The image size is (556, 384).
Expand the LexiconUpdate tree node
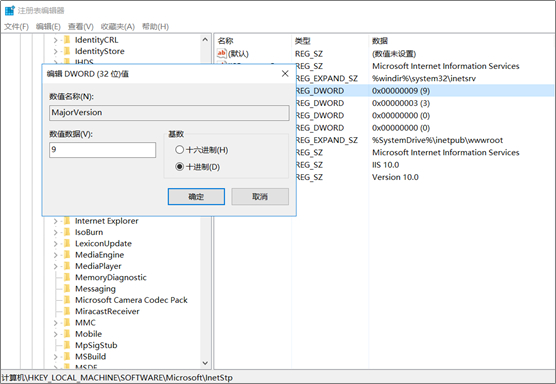coord(55,244)
